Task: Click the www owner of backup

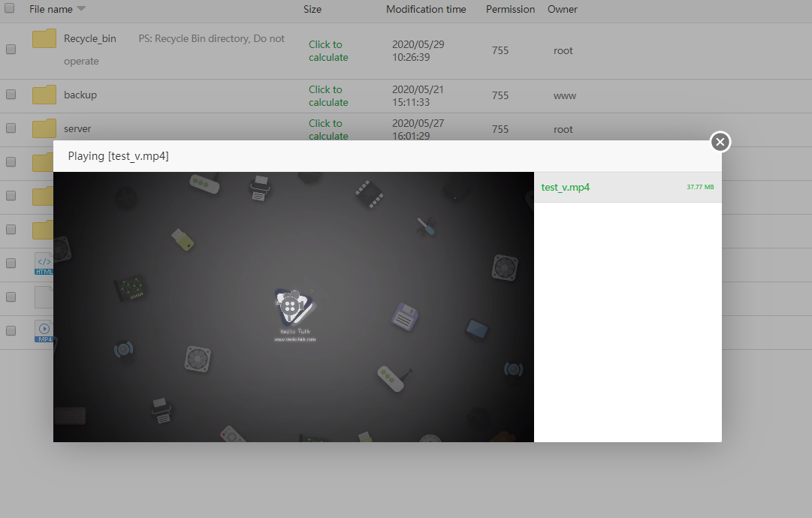Action: pyautogui.click(x=564, y=96)
